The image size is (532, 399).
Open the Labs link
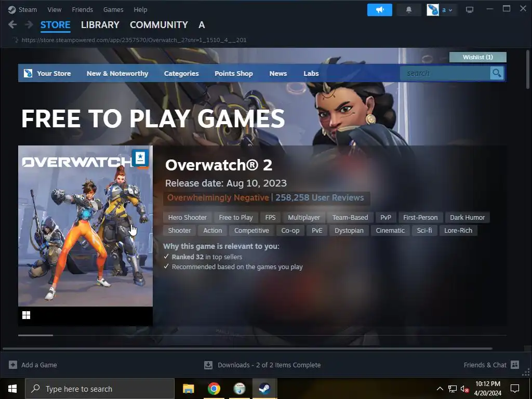[x=311, y=73]
